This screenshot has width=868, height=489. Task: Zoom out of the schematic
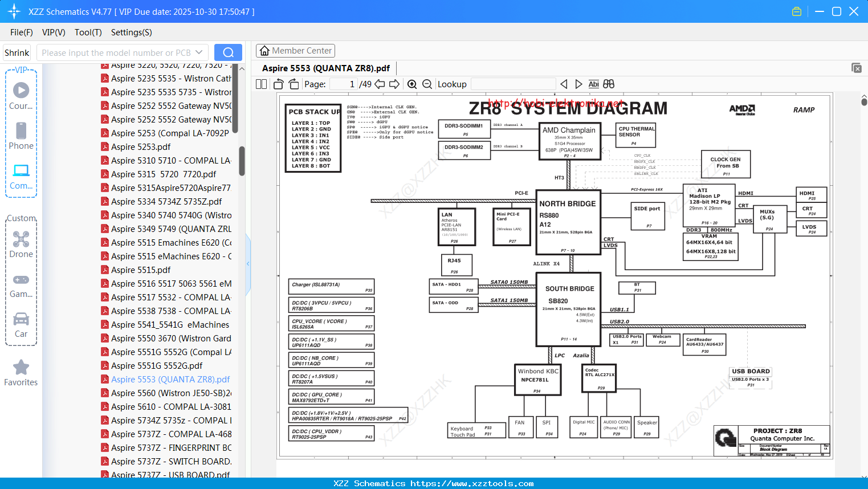pyautogui.click(x=427, y=84)
